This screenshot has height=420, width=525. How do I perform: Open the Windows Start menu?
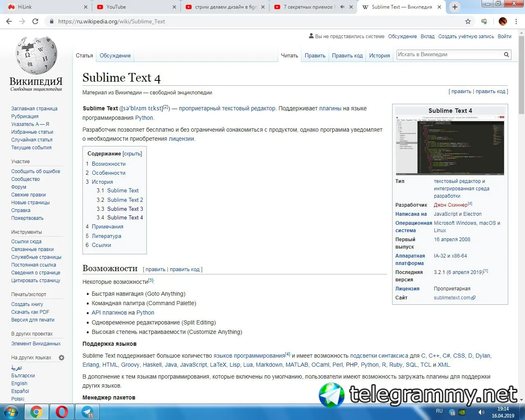pyautogui.click(x=11, y=412)
